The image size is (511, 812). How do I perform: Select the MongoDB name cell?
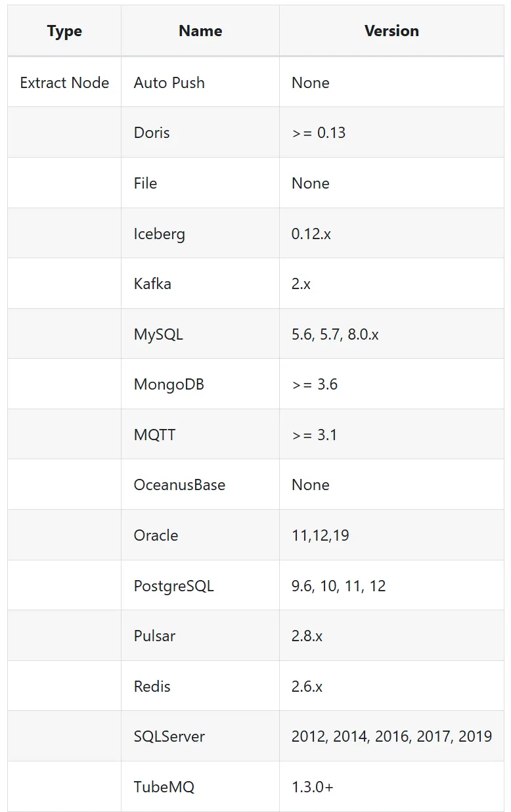click(x=169, y=384)
